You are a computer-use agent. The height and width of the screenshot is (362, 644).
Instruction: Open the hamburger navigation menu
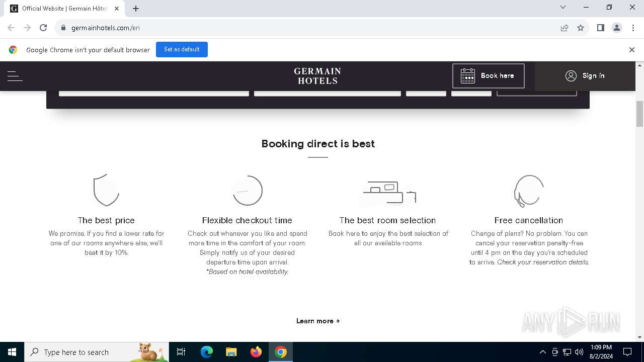coord(15,76)
